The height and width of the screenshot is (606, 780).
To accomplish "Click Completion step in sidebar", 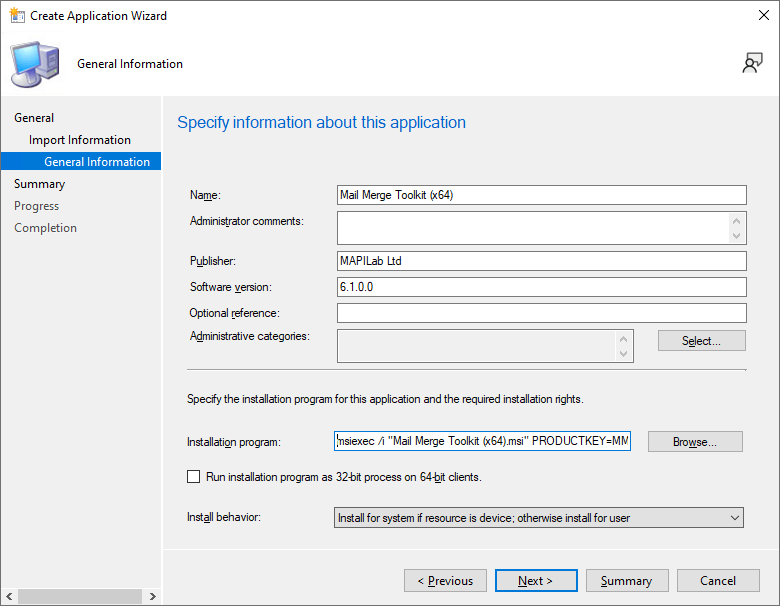I will pos(45,227).
